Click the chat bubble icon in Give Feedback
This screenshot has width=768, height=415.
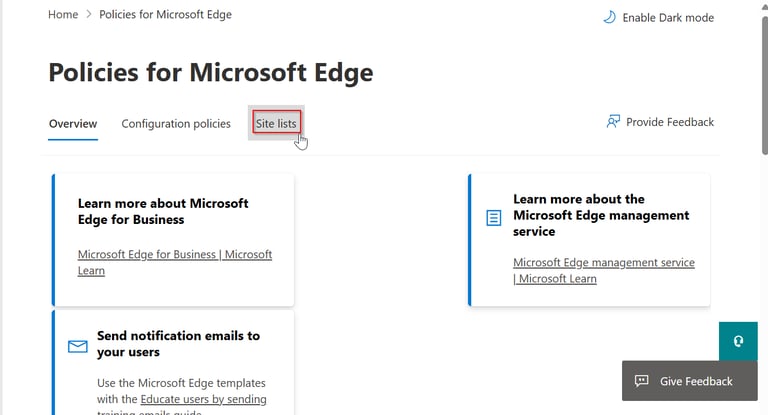tap(641, 381)
